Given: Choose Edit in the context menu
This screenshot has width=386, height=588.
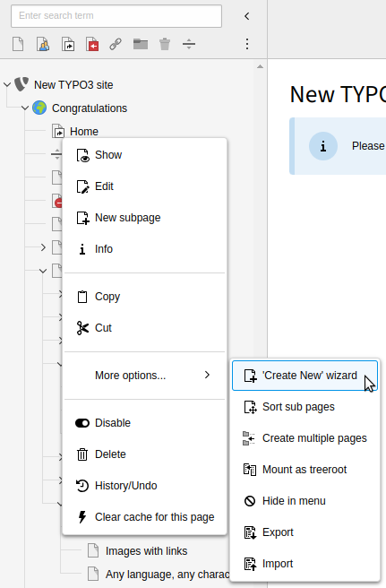Looking at the screenshot, I should [x=145, y=186].
